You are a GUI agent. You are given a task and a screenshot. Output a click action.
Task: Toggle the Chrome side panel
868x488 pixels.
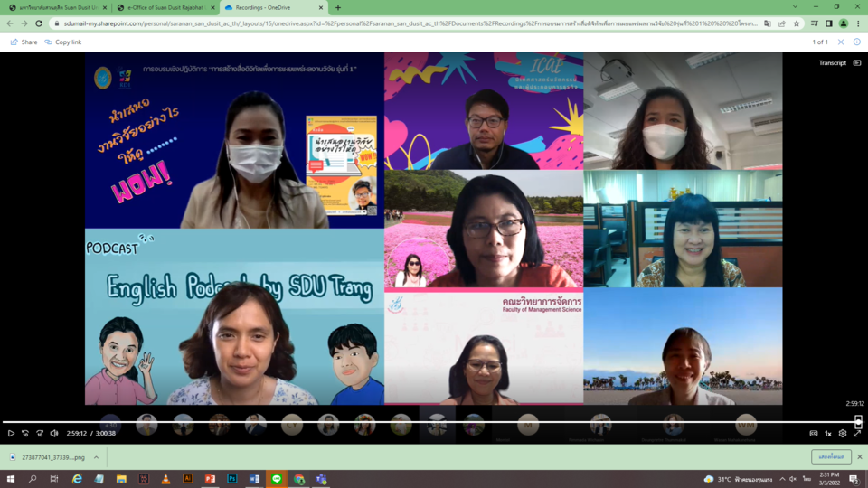click(829, 23)
